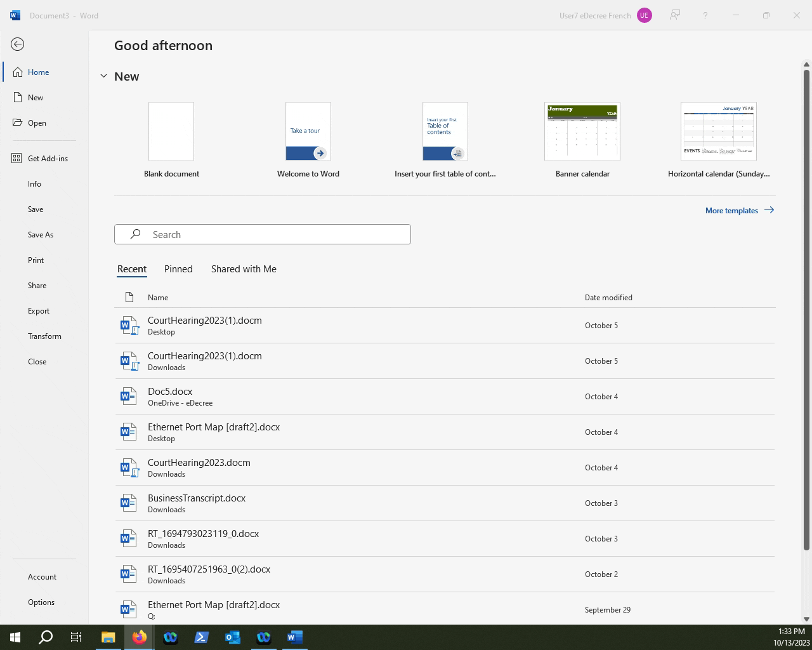The width and height of the screenshot is (812, 650).
Task: Open File Explorer from the taskbar
Action: 108,637
